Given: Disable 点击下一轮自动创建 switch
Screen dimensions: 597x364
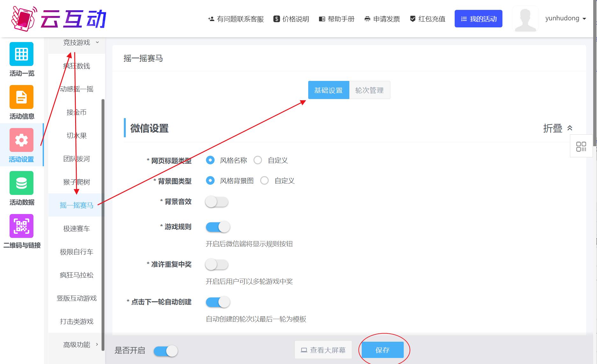Looking at the screenshot, I should [x=218, y=302].
